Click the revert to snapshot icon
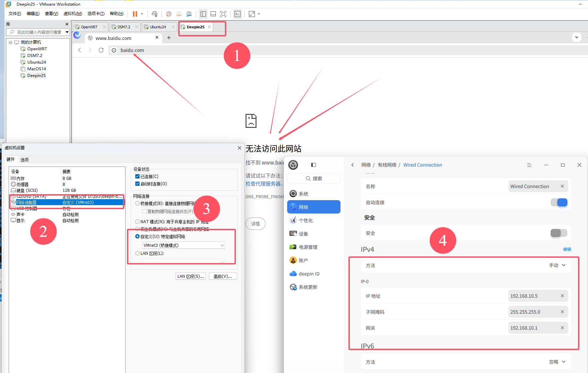Viewport: 588px width, 373px height. tap(179, 14)
